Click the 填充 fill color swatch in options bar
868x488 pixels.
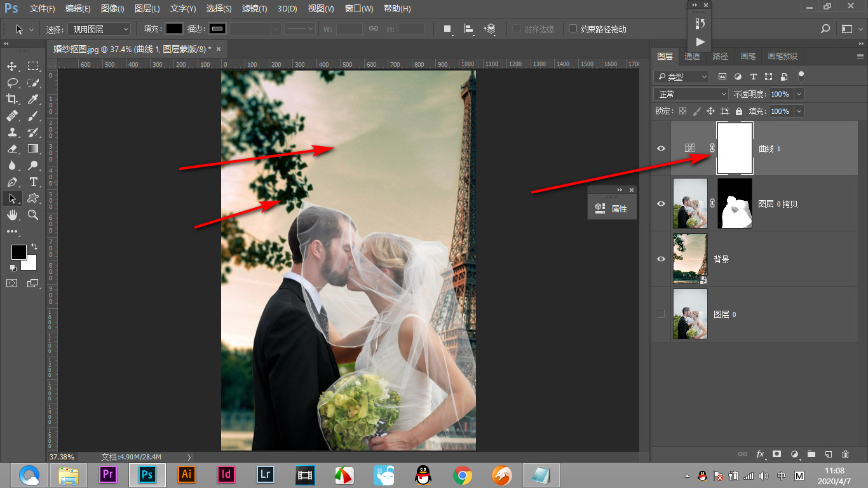coord(174,29)
